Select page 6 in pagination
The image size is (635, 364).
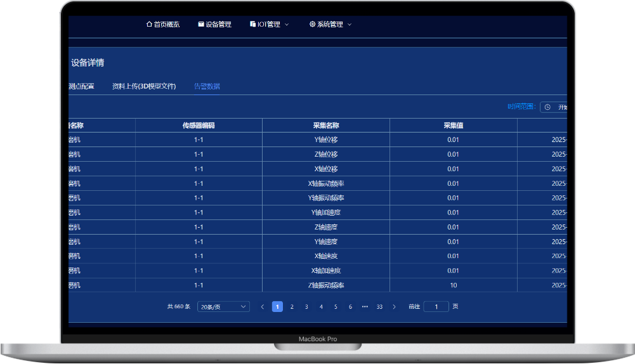click(x=350, y=307)
